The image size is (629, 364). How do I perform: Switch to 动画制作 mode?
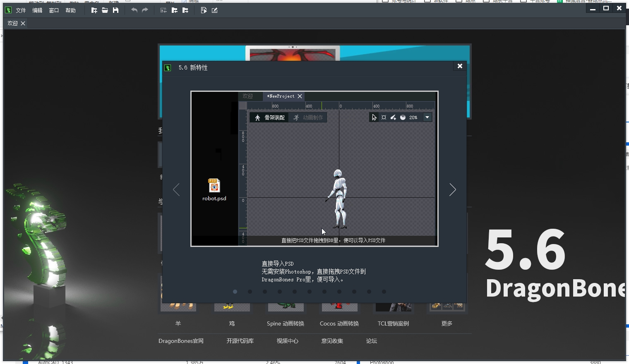(308, 117)
